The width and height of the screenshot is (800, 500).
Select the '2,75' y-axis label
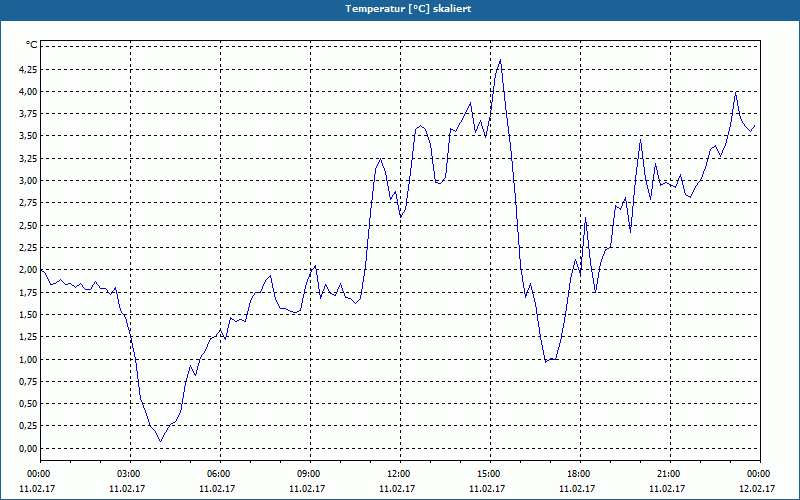(x=28, y=203)
